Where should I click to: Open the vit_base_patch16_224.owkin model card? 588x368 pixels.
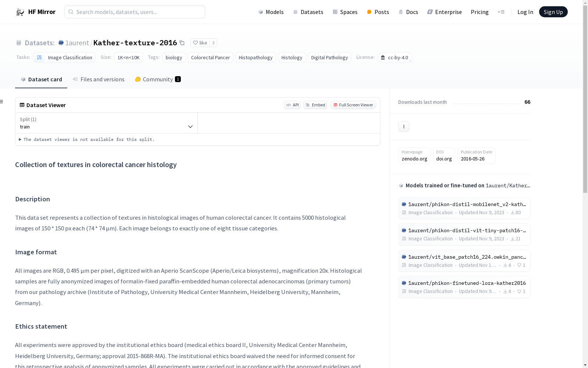tap(464, 261)
